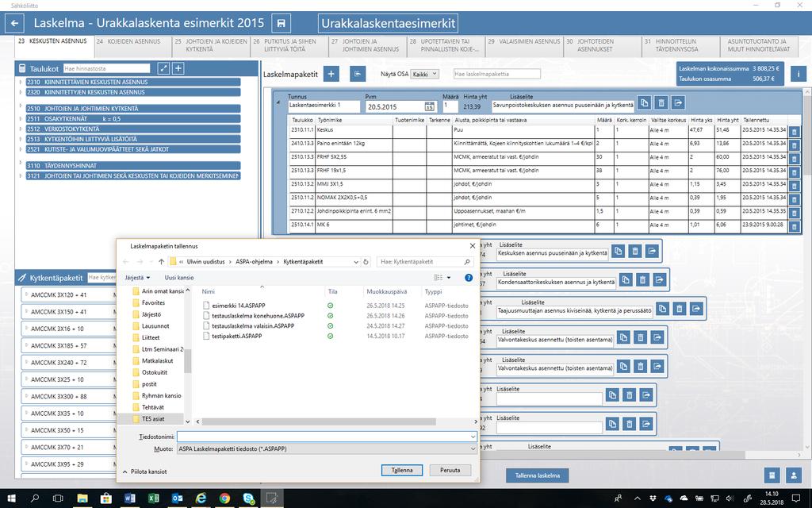This screenshot has width=812, height=508.
Task: Click Tallenna in the save dialog
Action: [402, 470]
